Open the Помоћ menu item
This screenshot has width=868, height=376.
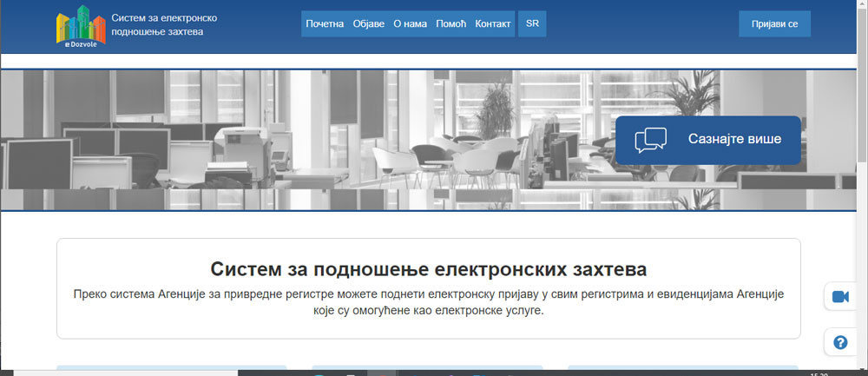pos(451,23)
